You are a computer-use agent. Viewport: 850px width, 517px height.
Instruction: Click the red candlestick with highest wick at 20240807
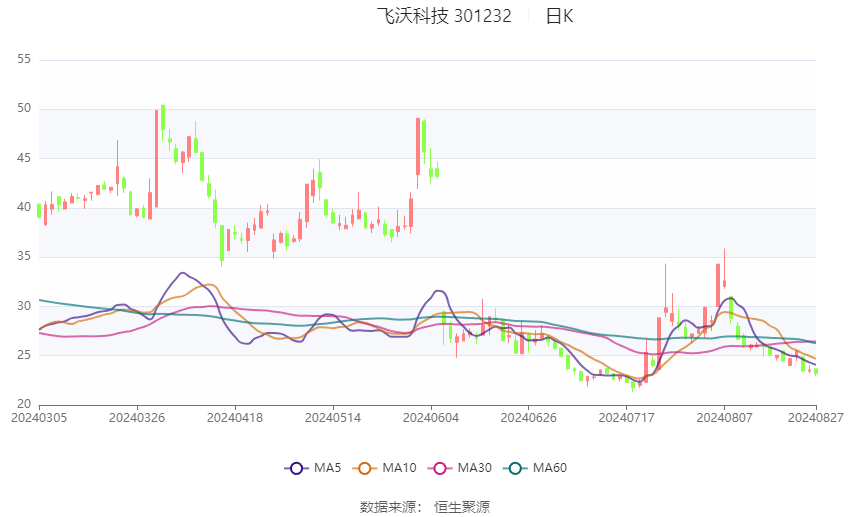pyautogui.click(x=724, y=268)
